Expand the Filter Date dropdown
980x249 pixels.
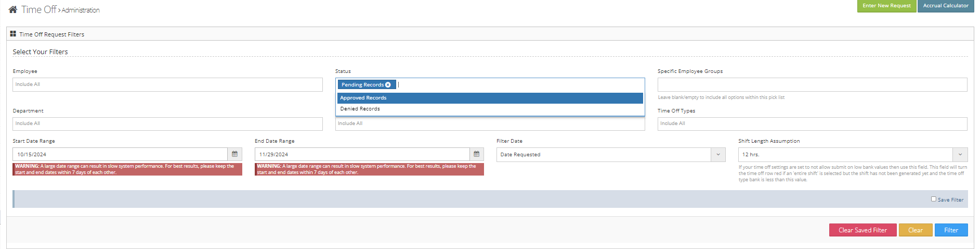tap(718, 155)
